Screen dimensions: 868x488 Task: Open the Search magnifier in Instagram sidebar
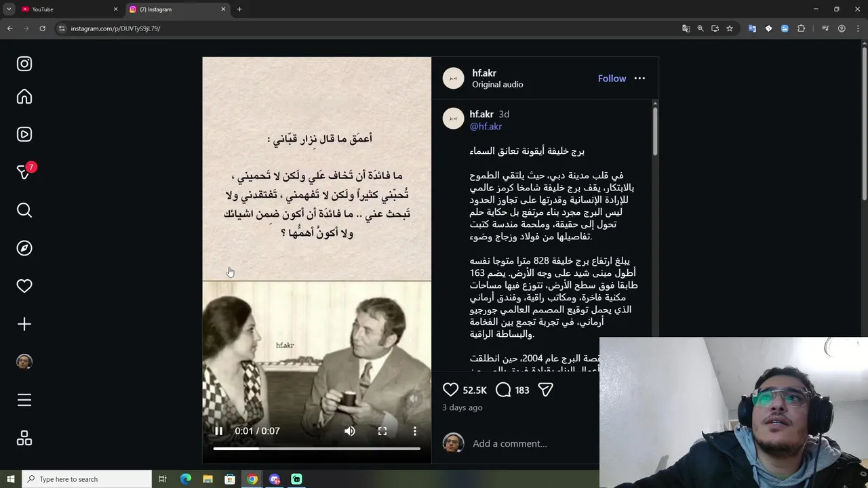point(24,210)
